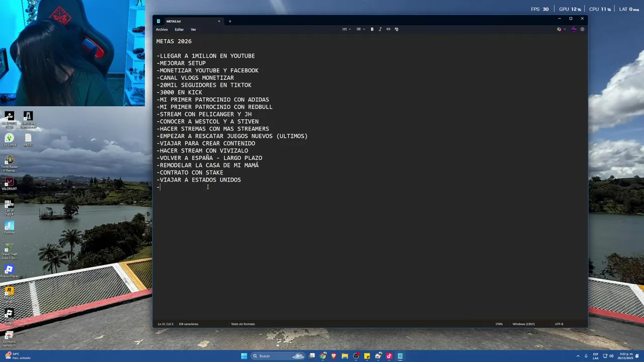This screenshot has width=644, height=362.
Task: Close the METAS.txt tab
Action: (219, 21)
